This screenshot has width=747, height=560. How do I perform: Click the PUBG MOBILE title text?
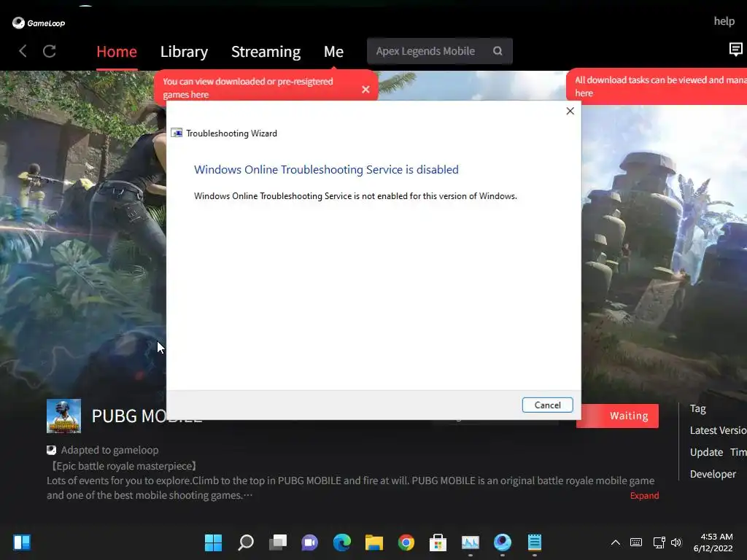click(147, 416)
